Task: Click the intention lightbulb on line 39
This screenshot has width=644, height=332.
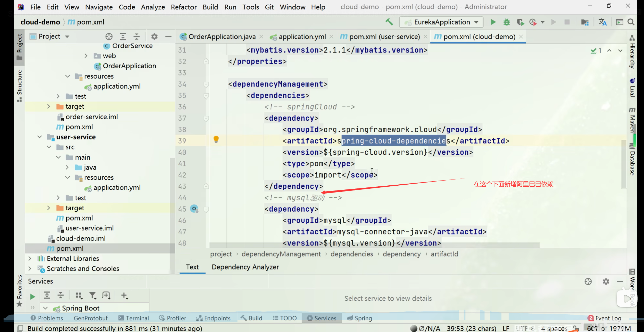Action: [x=216, y=139]
